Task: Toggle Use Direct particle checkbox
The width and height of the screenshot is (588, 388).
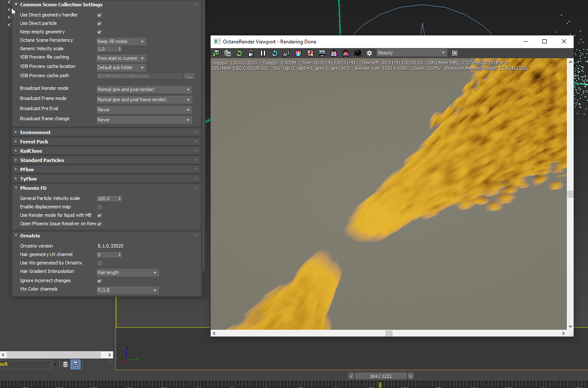Action: click(x=100, y=24)
